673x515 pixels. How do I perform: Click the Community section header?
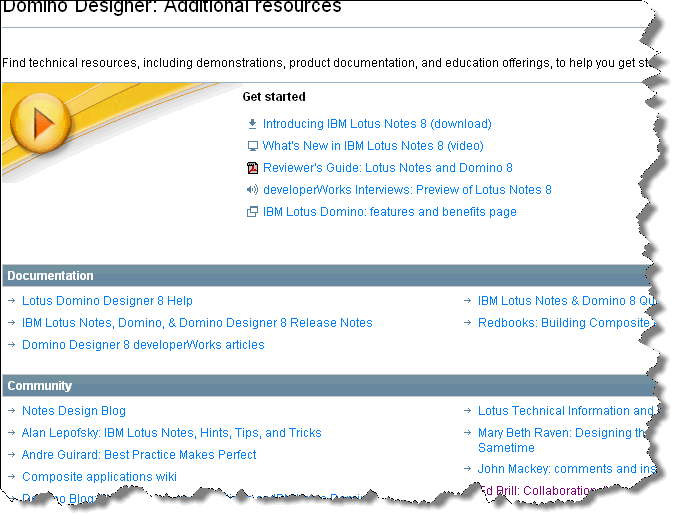point(328,385)
